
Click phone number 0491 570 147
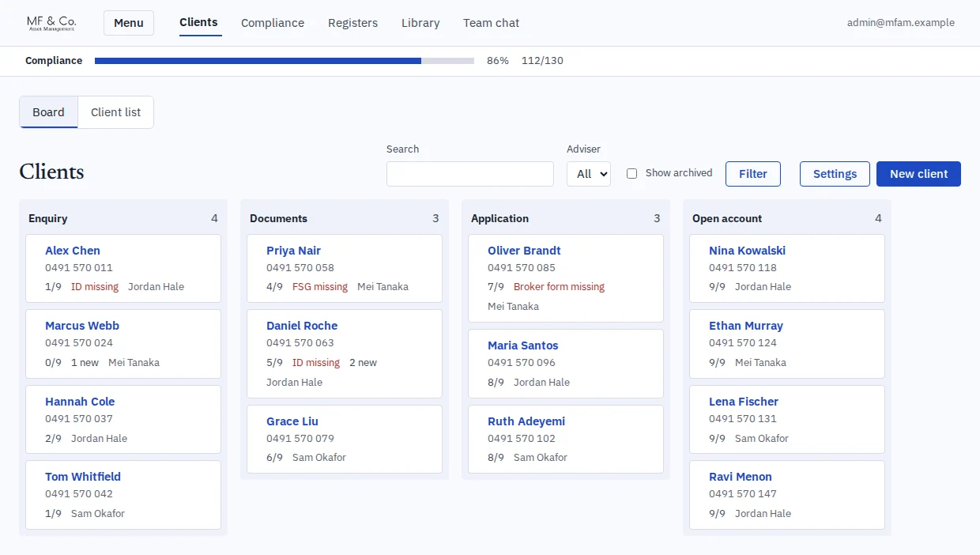point(743,494)
